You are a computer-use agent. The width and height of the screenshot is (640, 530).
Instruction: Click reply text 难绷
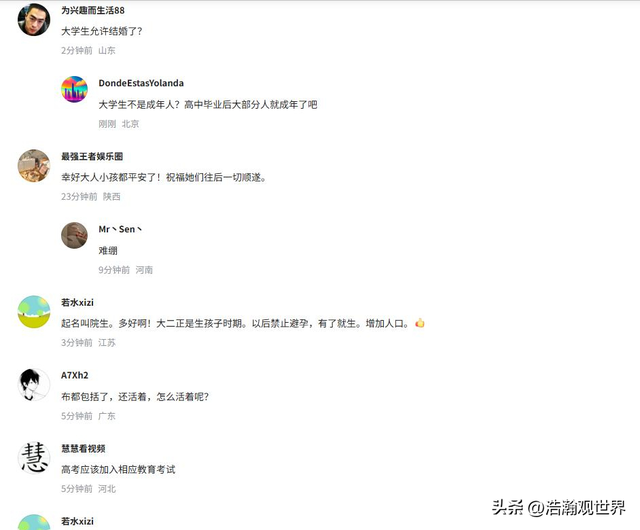click(108, 250)
